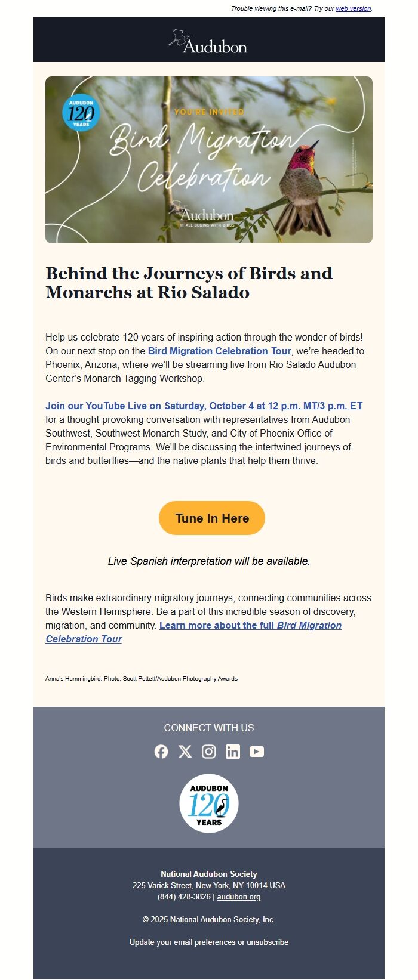
Task: Click the Audubon 120 Years footer badge
Action: pyautogui.click(x=209, y=803)
